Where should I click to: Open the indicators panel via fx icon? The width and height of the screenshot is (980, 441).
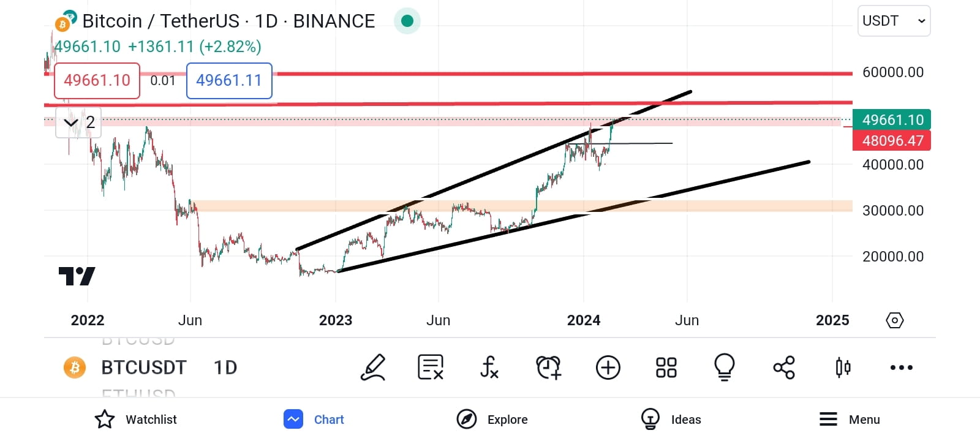pos(489,367)
